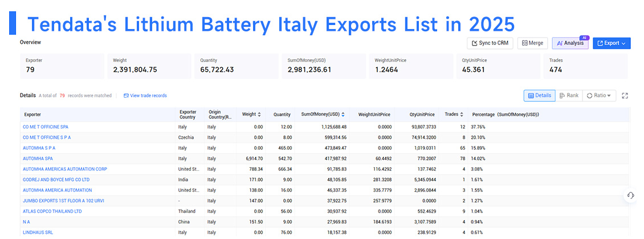
Task: Switch to the Details view tab
Action: (539, 96)
